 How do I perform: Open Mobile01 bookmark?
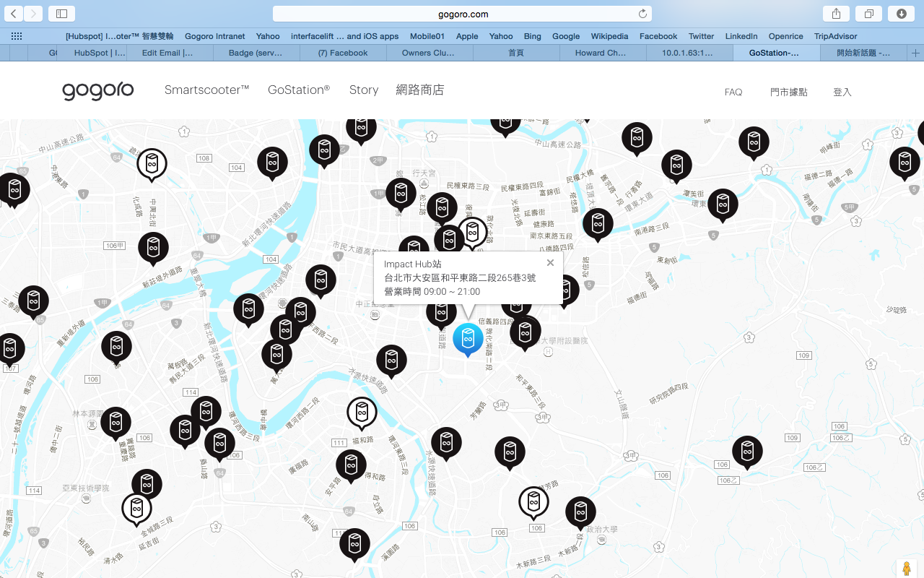coord(427,36)
